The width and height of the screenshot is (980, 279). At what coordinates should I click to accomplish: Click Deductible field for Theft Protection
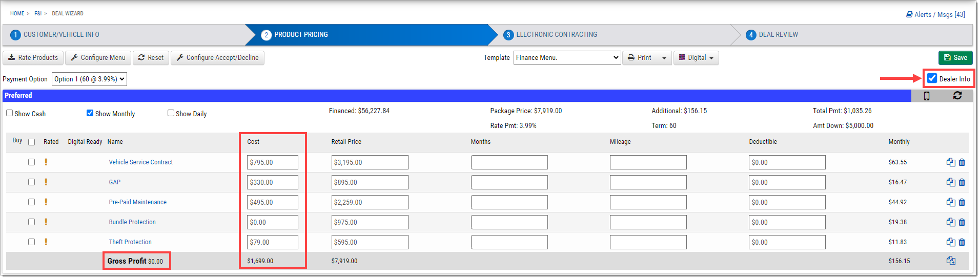[787, 242]
